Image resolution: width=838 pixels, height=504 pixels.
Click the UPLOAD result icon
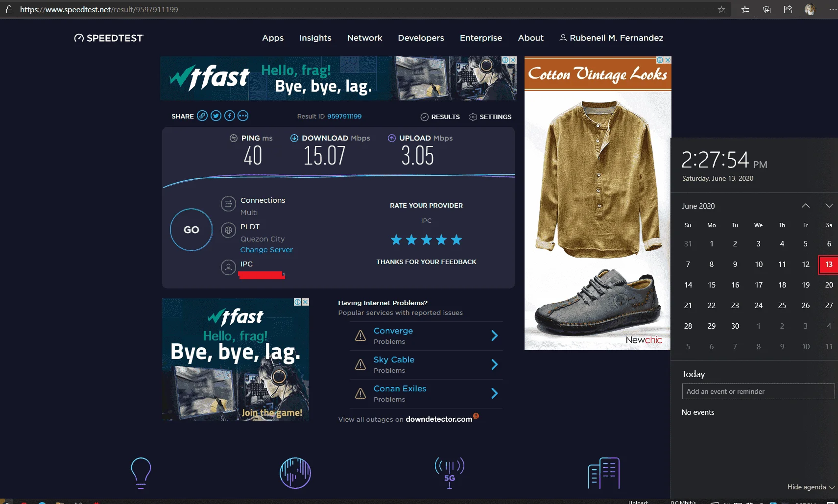tap(392, 138)
